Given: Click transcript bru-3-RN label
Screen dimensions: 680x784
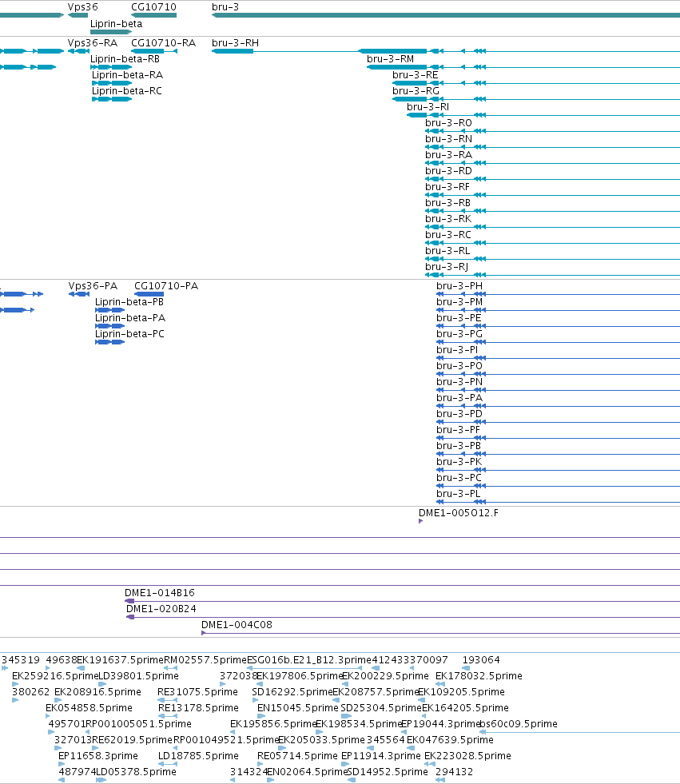Looking at the screenshot, I should pos(448,139).
